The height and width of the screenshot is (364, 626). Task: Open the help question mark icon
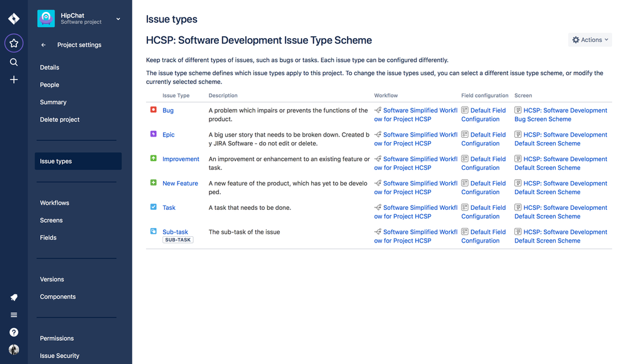coord(14,332)
